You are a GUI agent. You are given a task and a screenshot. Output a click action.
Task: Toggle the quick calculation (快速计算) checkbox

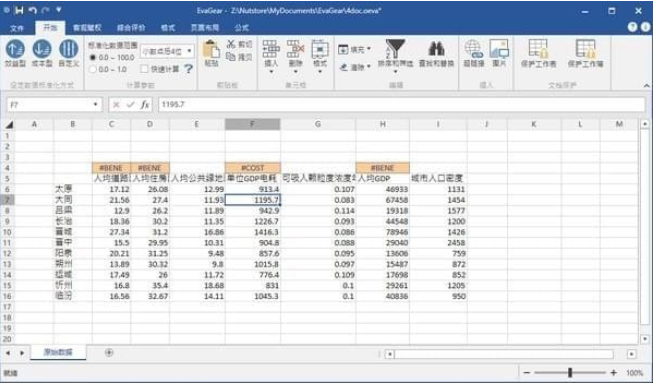click(144, 69)
